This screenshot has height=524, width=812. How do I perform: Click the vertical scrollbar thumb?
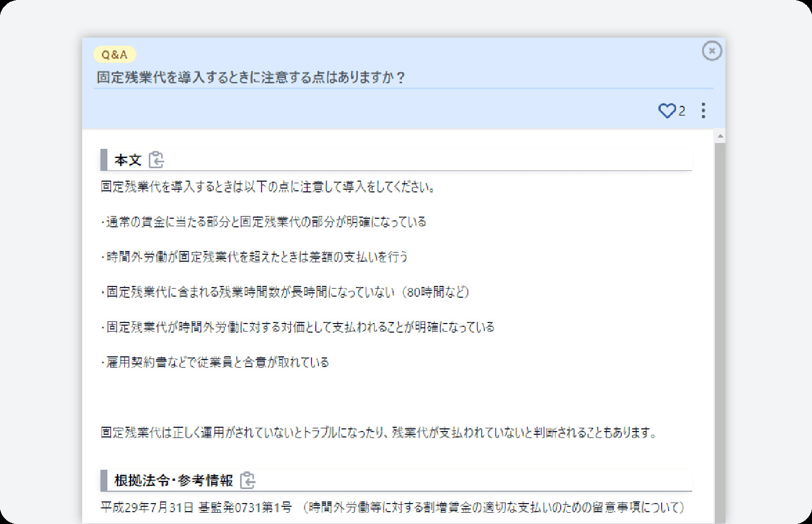720,322
